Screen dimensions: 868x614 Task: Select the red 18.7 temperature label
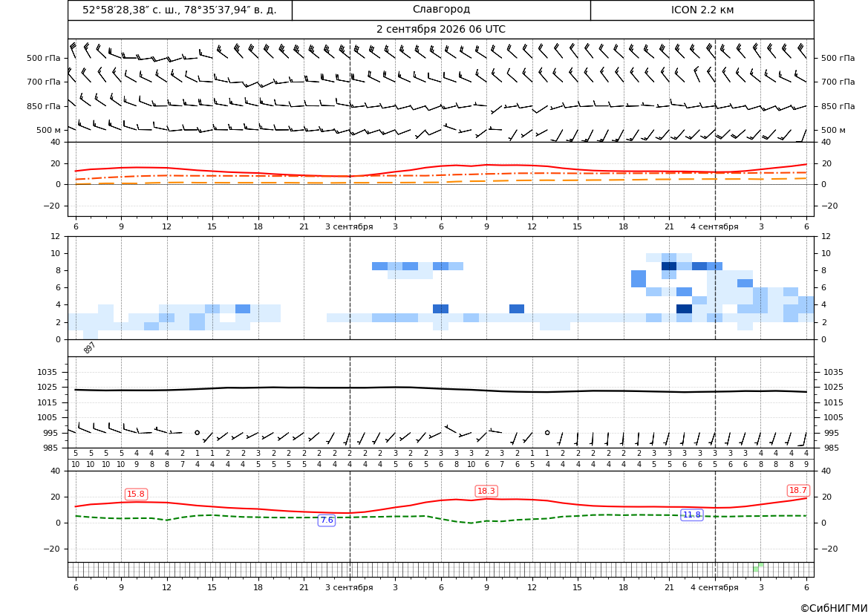[x=798, y=491]
